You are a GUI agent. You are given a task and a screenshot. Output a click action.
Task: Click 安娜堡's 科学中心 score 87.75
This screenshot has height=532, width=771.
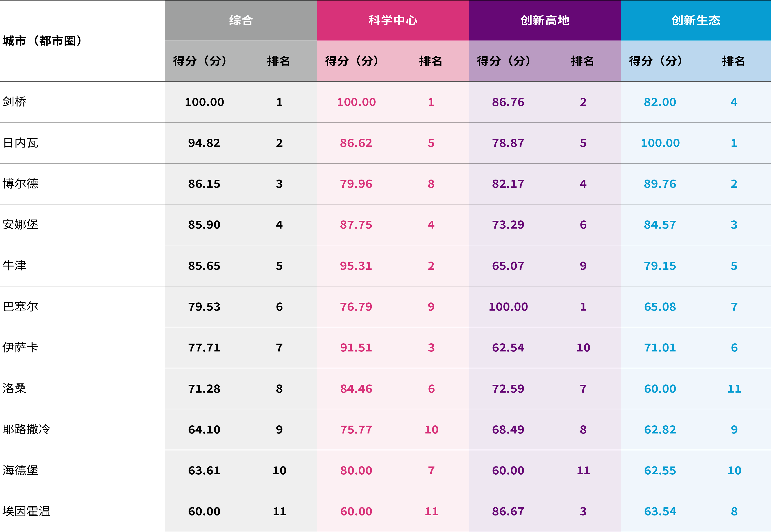point(356,225)
